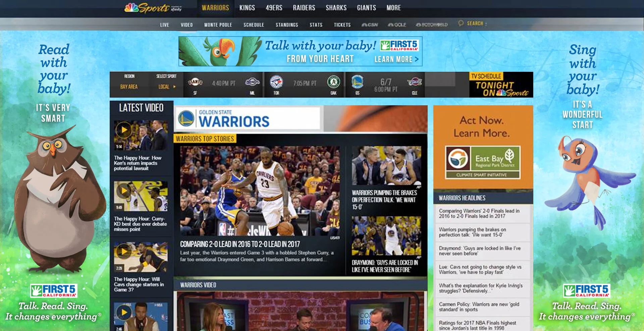
Task: Open the Rotoworld link
Action: [x=432, y=25]
